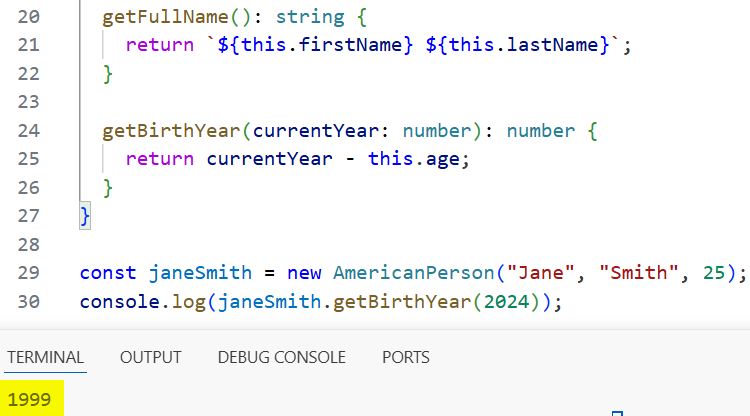Click line number 21 in gutter
This screenshot has width=750, height=416.
click(29, 45)
